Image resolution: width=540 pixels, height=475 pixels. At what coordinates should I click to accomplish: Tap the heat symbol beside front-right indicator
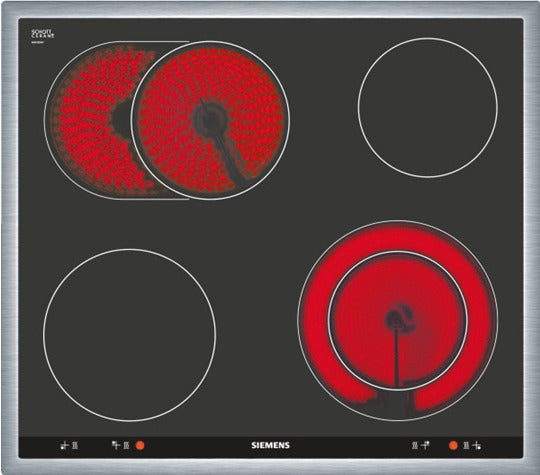pos(466,445)
